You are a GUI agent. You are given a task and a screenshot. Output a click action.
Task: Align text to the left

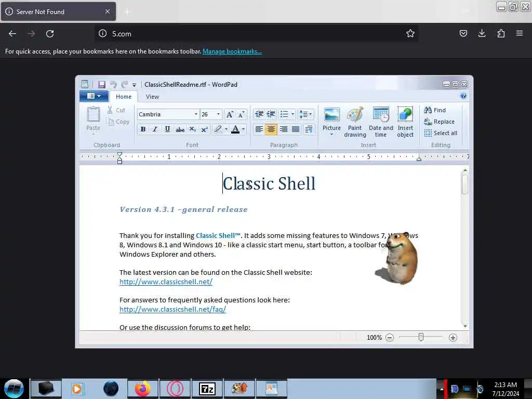pyautogui.click(x=259, y=129)
